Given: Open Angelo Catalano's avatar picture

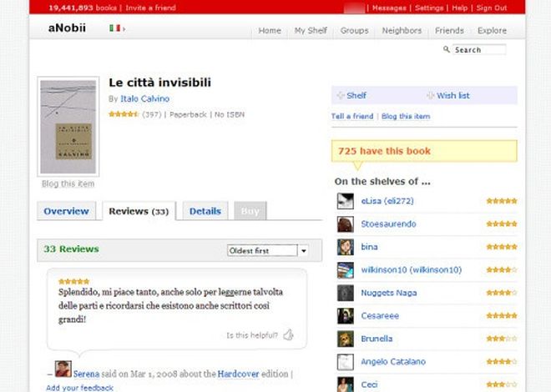Looking at the screenshot, I should (x=346, y=362).
